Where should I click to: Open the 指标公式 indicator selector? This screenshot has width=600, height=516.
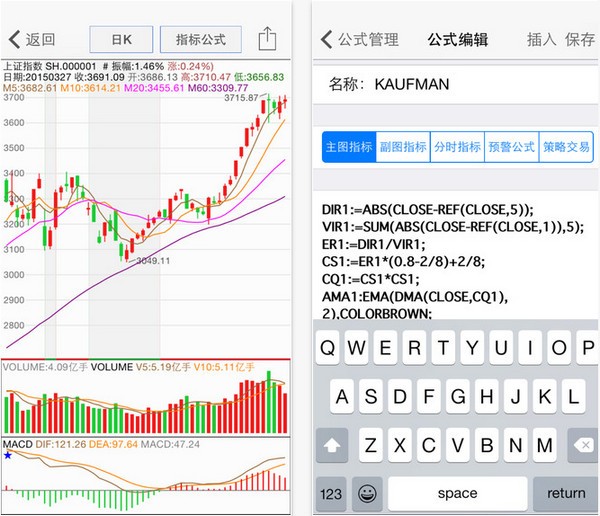pyautogui.click(x=200, y=40)
